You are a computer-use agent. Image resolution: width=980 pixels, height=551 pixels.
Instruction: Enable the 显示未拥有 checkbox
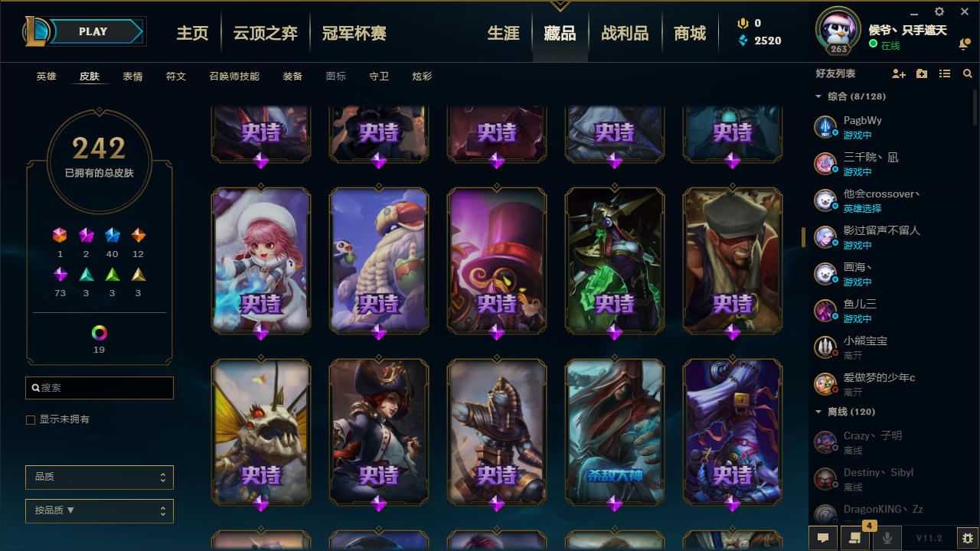[x=31, y=420]
